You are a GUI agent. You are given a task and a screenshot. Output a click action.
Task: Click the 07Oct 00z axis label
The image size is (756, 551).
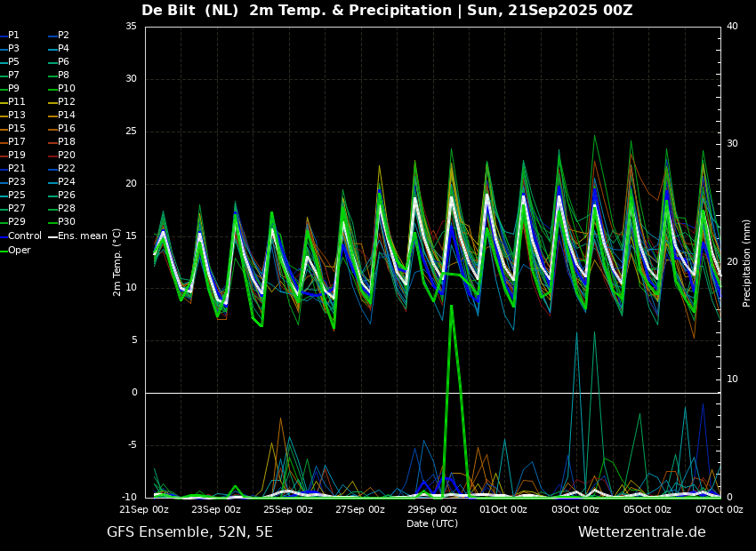click(x=720, y=509)
